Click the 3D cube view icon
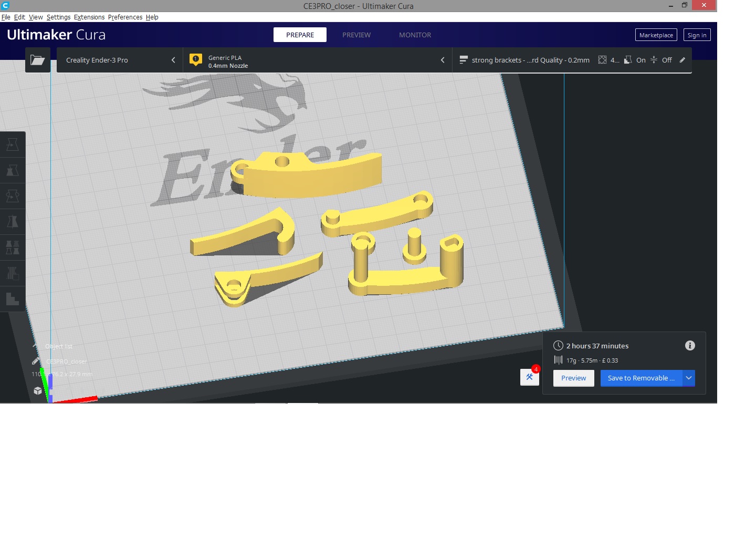Screen dimensions: 756x537 click(38, 390)
